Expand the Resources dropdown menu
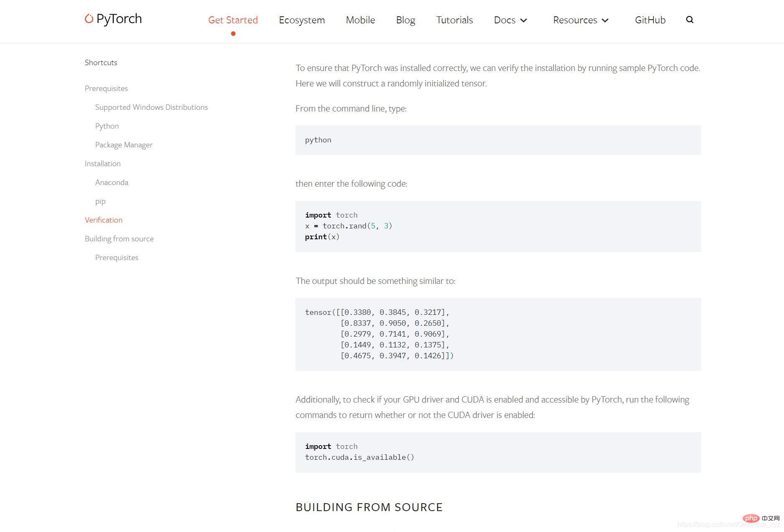The width and height of the screenshot is (784, 532). tap(580, 20)
